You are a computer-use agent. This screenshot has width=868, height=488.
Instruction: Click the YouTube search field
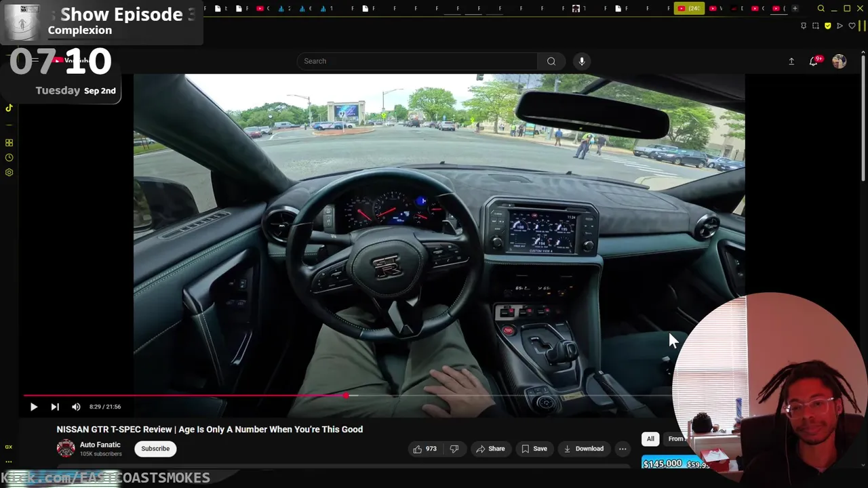[417, 61]
